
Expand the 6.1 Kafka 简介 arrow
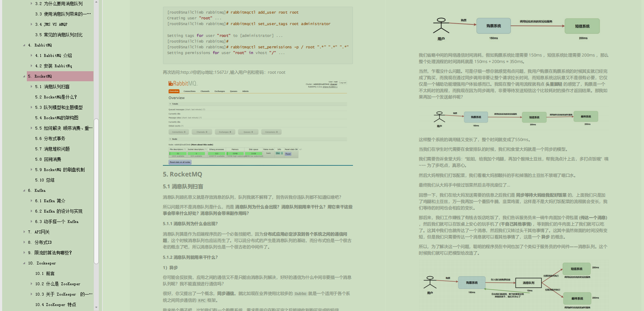[32, 201]
